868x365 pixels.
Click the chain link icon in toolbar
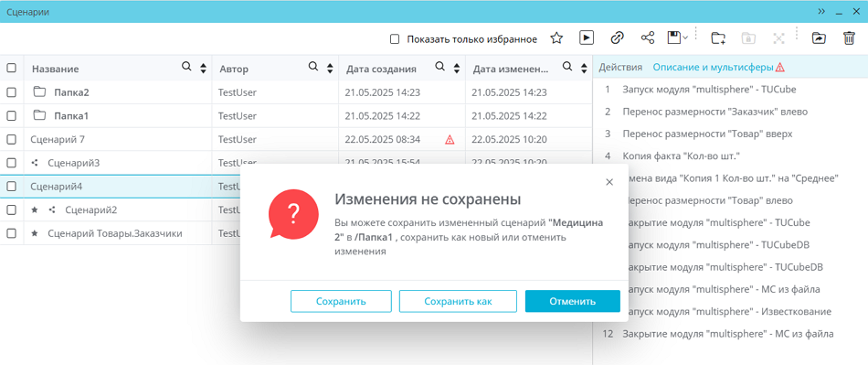pyautogui.click(x=618, y=38)
